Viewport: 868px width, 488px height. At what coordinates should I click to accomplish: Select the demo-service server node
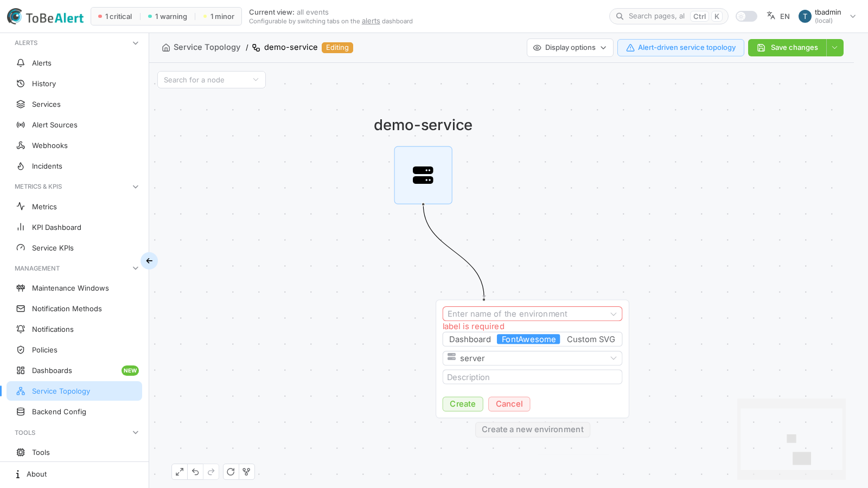[x=423, y=175]
